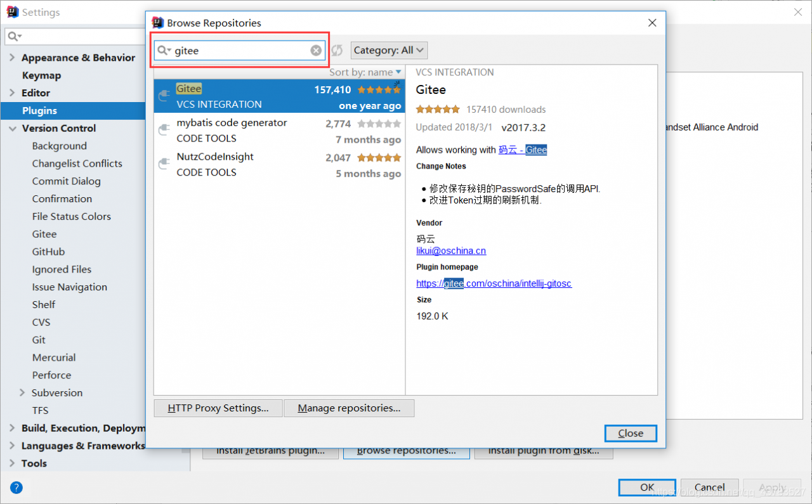Click the star rating of the Gitee result
812x504 pixels.
(379, 90)
